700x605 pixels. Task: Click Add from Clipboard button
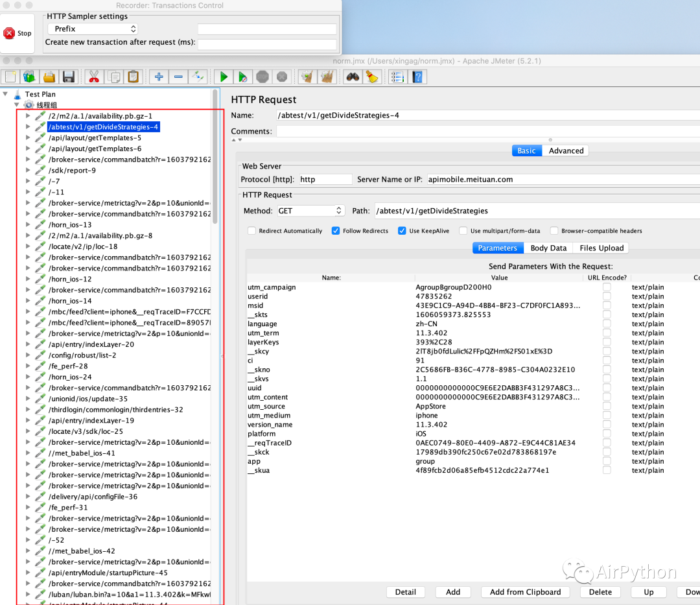[526, 592]
